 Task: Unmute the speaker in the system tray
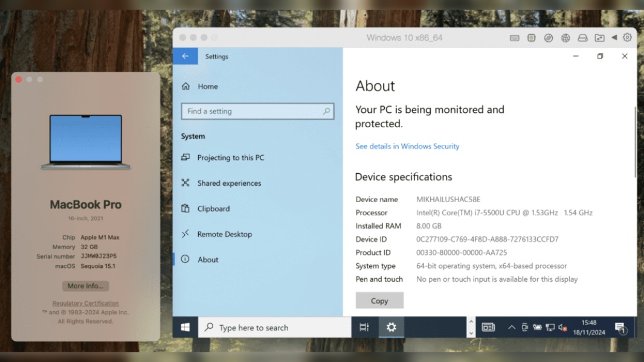[562, 328]
